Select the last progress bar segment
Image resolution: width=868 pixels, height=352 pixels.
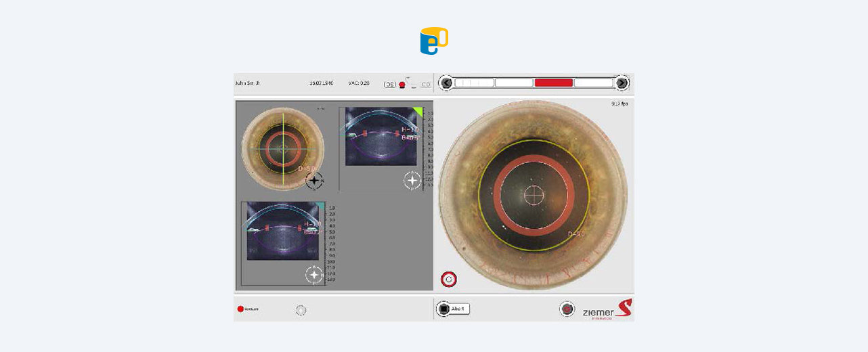tap(593, 83)
